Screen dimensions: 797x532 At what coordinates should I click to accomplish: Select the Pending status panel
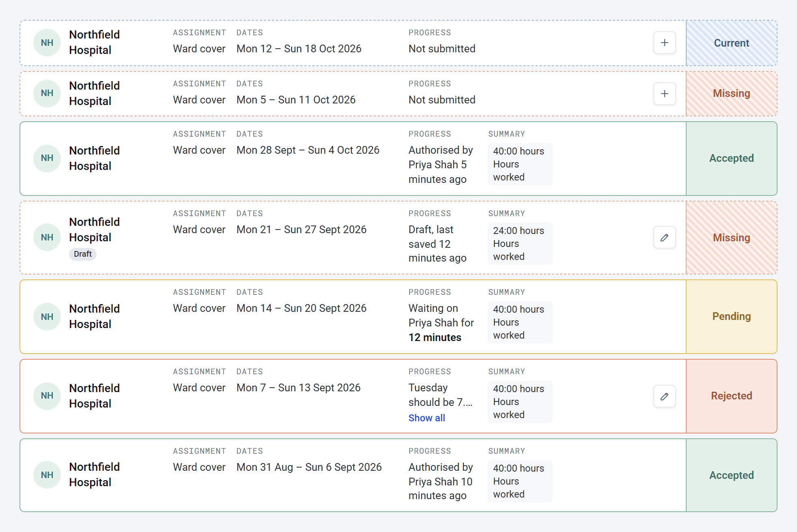click(731, 316)
